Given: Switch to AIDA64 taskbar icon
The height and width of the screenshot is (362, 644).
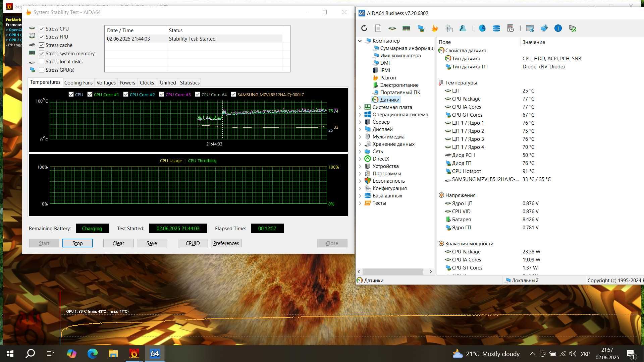Looking at the screenshot, I should tap(155, 354).
